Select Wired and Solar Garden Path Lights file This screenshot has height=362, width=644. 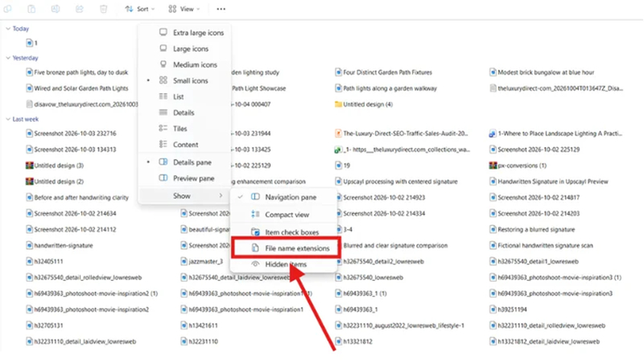[76, 88]
